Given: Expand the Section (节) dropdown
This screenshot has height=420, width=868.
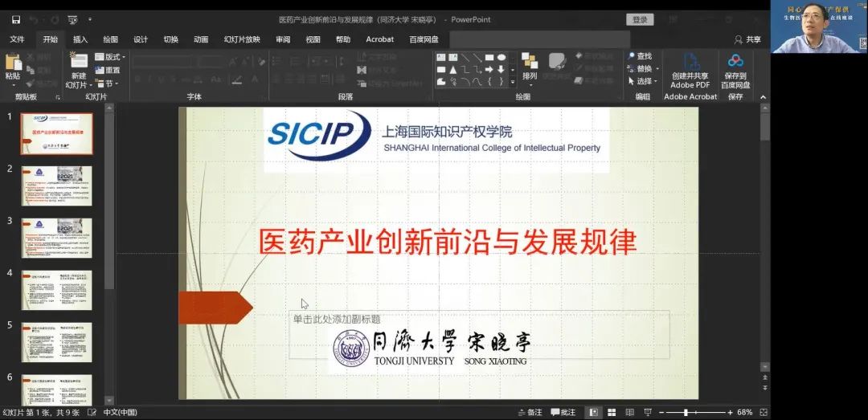Looking at the screenshot, I should [x=108, y=84].
